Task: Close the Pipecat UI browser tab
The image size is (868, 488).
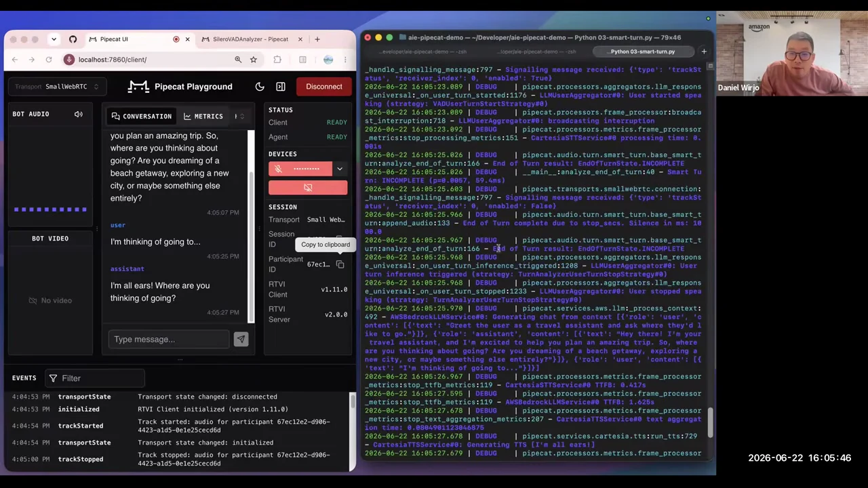Action: tap(188, 39)
